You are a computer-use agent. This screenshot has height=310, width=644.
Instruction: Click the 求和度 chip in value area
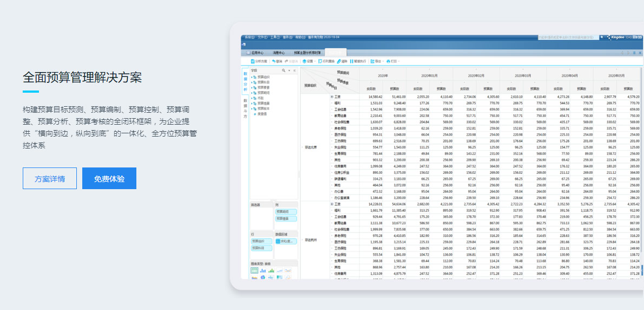[x=286, y=241]
